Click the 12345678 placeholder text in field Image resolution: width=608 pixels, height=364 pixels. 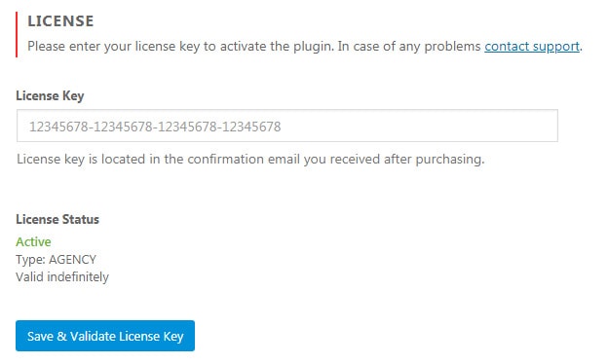pyautogui.click(x=155, y=127)
